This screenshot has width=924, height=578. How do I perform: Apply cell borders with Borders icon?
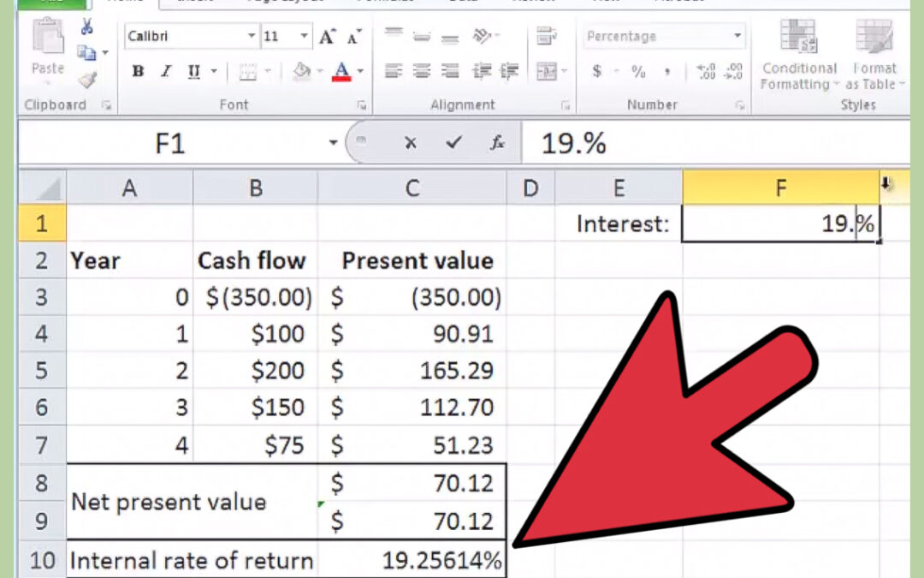[x=248, y=72]
